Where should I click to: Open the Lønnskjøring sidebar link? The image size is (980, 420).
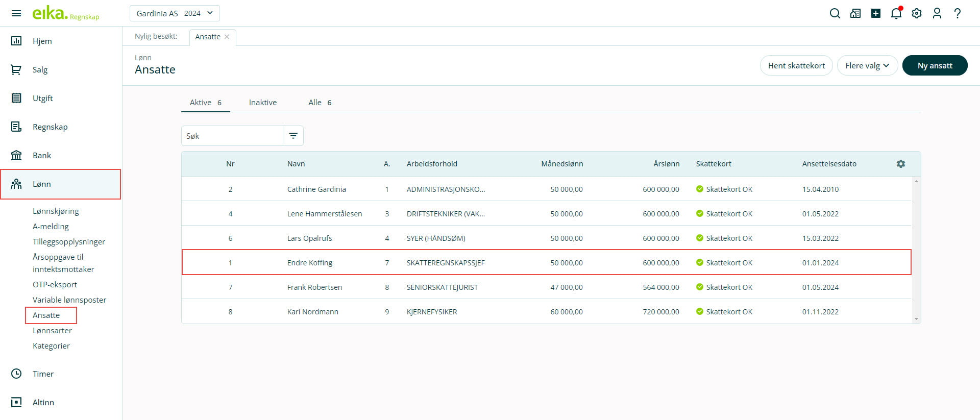pyautogui.click(x=56, y=211)
